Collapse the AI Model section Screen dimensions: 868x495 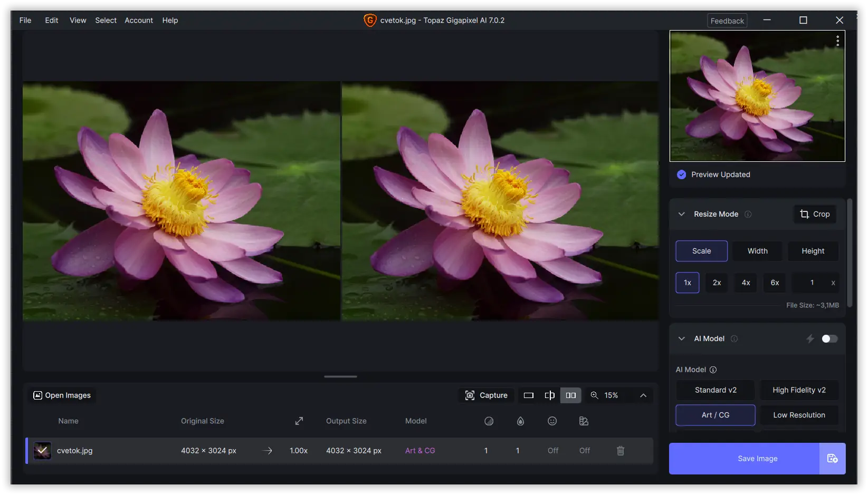coord(681,338)
